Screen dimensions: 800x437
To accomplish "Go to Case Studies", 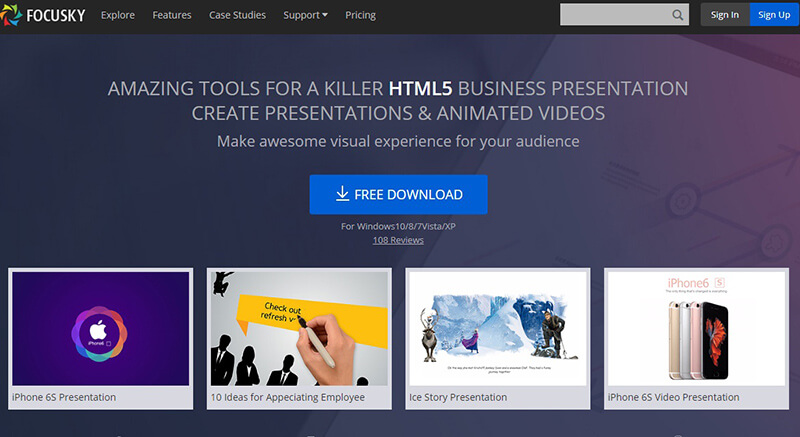I will point(237,15).
